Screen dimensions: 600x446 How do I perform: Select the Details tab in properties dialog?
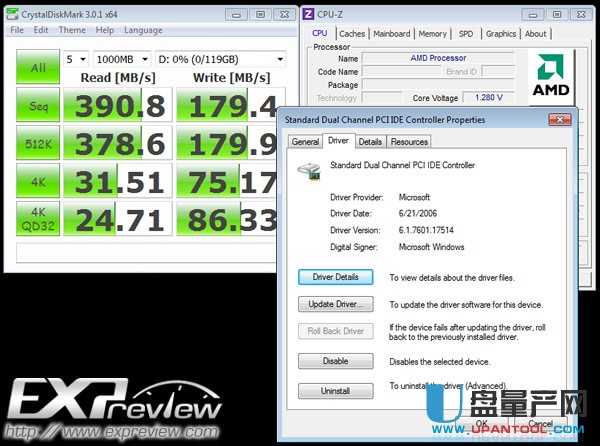click(x=370, y=142)
